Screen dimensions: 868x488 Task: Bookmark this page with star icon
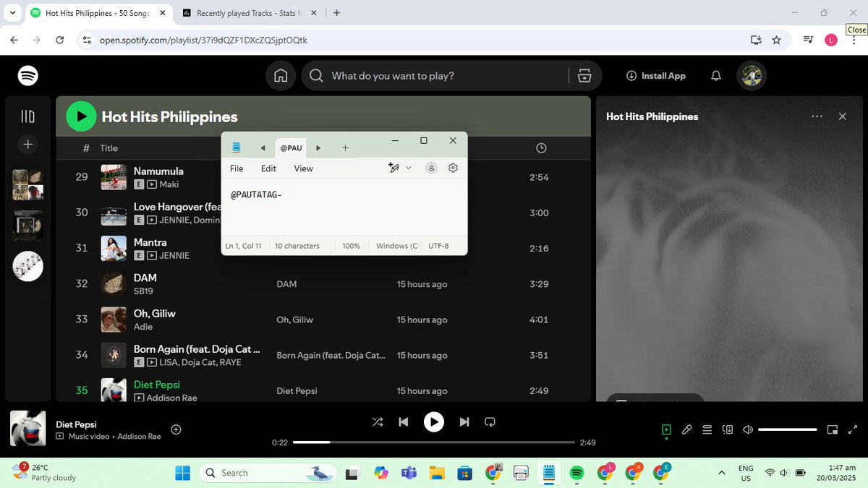[x=776, y=40]
